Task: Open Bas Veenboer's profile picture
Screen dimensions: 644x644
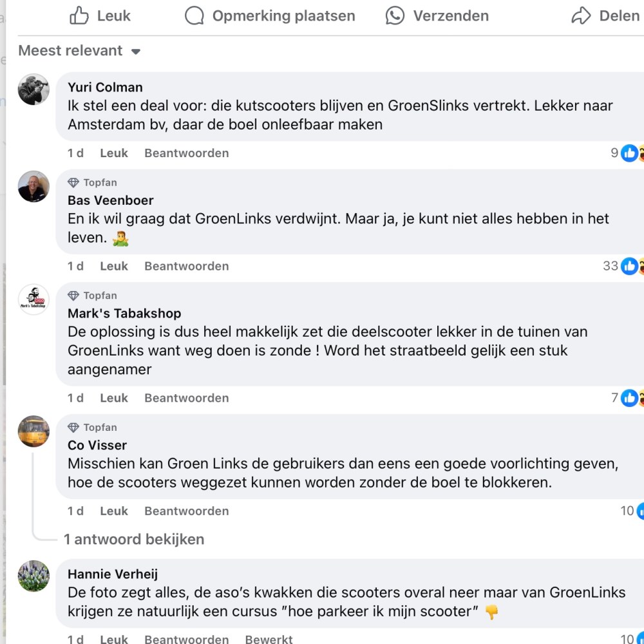Action: click(33, 186)
